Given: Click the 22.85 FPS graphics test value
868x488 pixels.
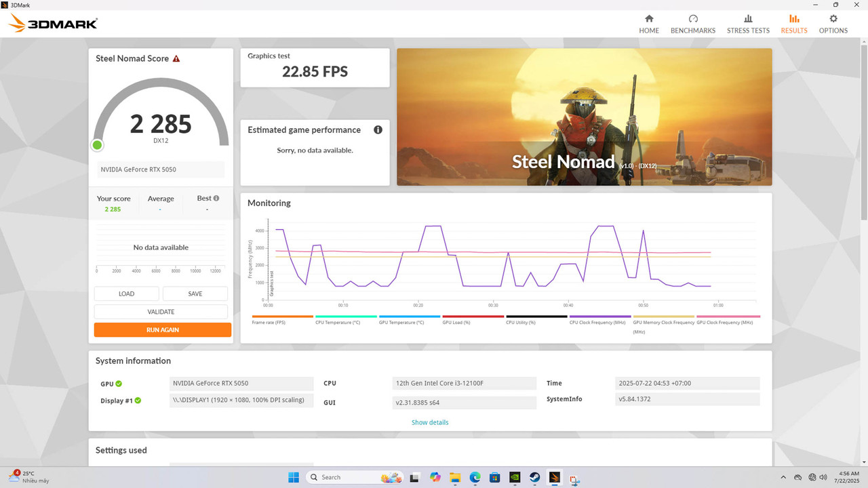Looking at the screenshot, I should [x=315, y=71].
